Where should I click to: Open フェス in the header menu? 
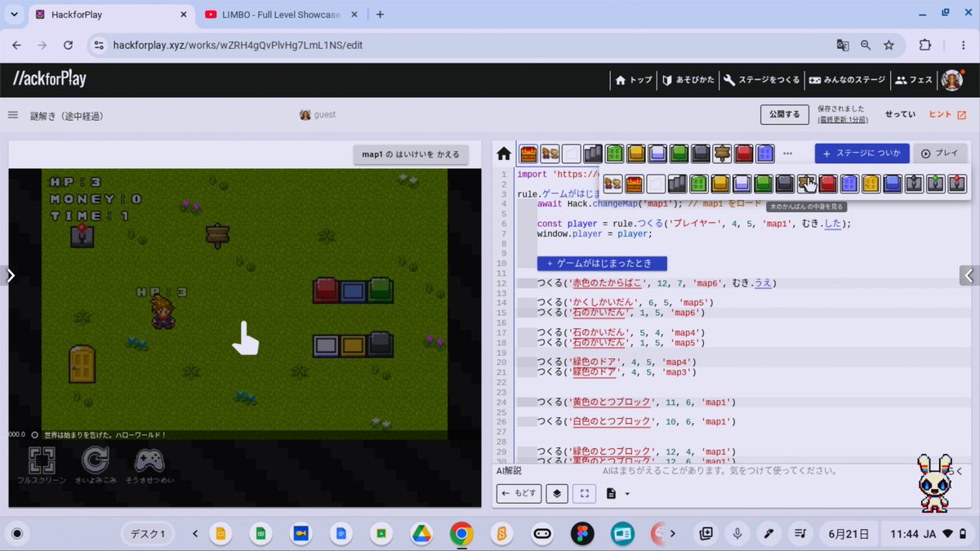[x=914, y=80]
